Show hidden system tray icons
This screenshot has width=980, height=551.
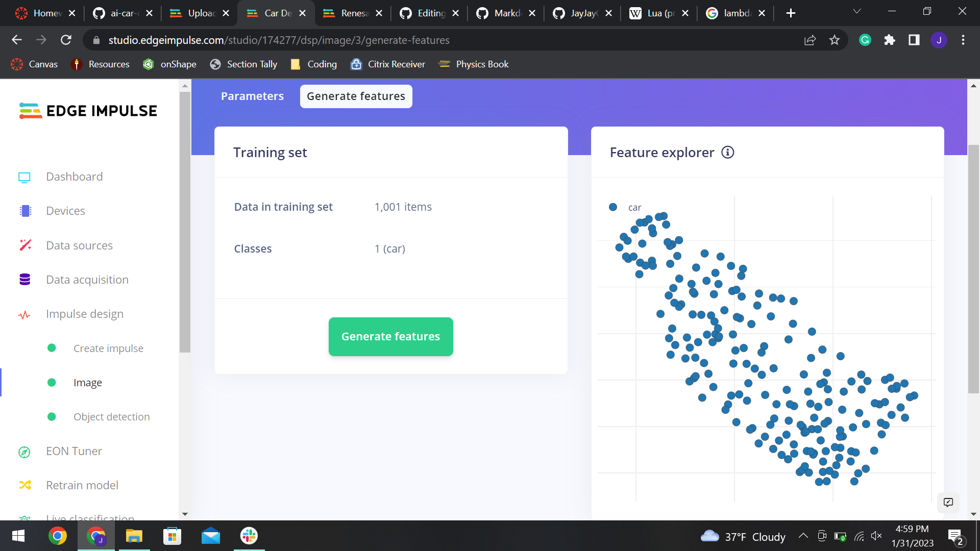click(803, 536)
